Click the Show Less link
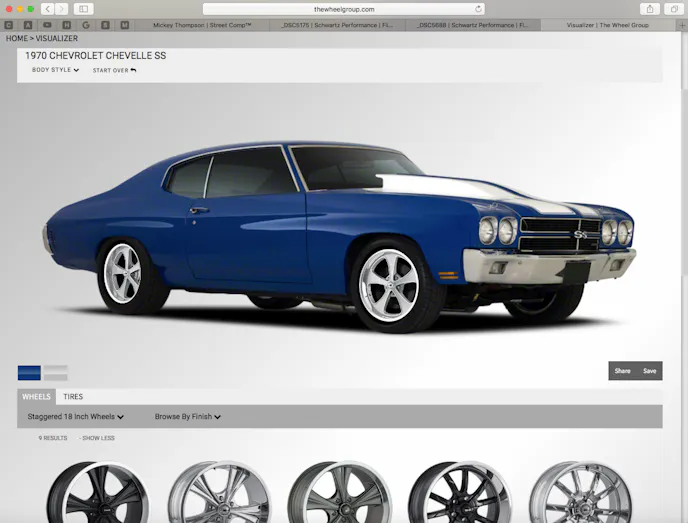688x523 pixels. (x=98, y=438)
